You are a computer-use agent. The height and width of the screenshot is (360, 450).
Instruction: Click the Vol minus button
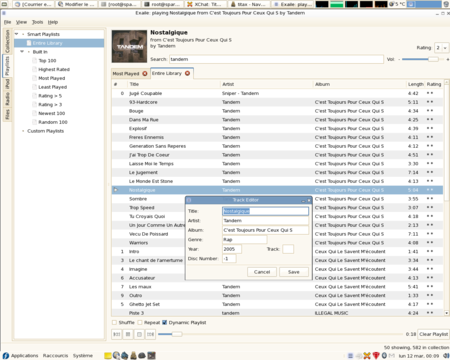(399, 59)
